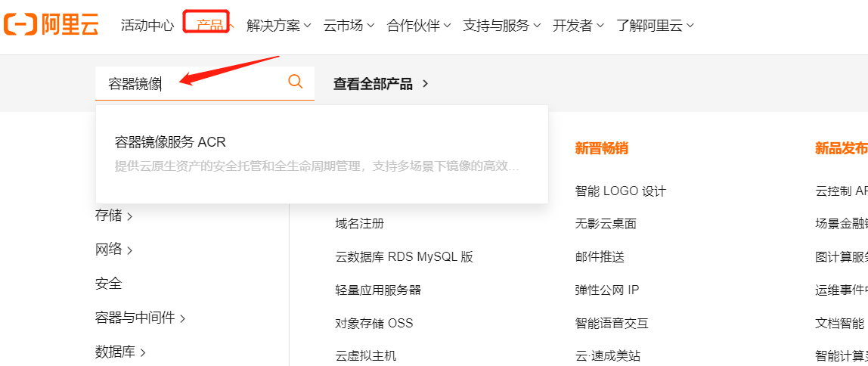
Task: Open 云数据库 RDS MySQL 版 link
Action: coord(404,257)
